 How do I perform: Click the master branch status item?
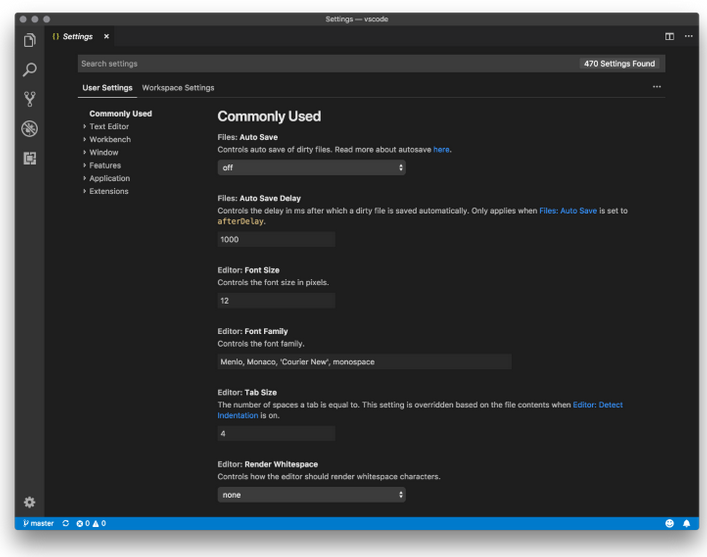point(38,523)
